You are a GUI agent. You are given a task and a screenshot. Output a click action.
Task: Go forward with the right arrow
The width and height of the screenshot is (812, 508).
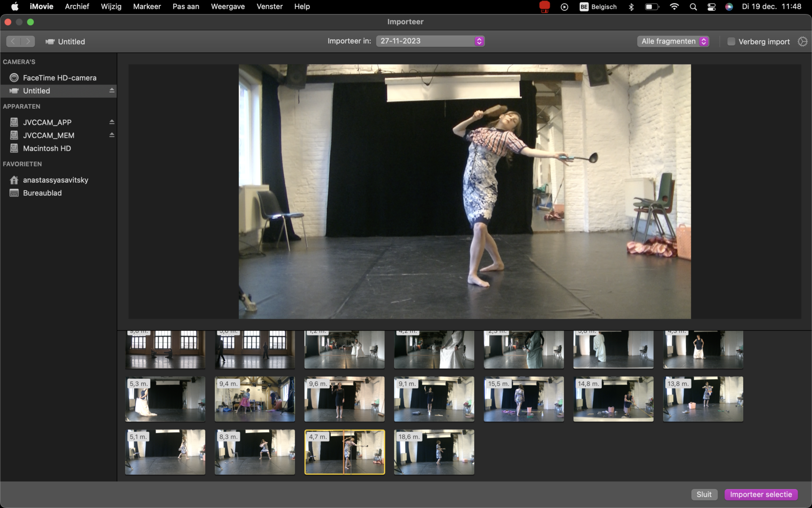pyautogui.click(x=28, y=41)
